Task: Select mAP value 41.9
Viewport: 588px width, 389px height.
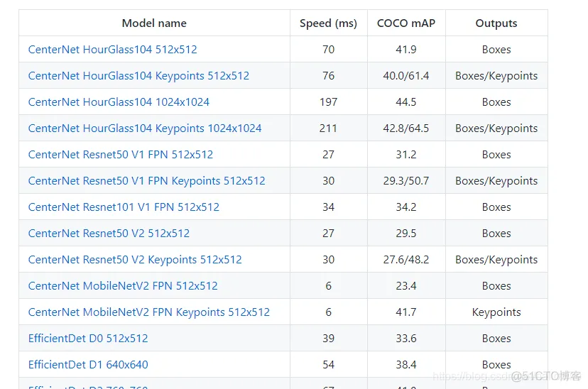Action: tap(406, 50)
